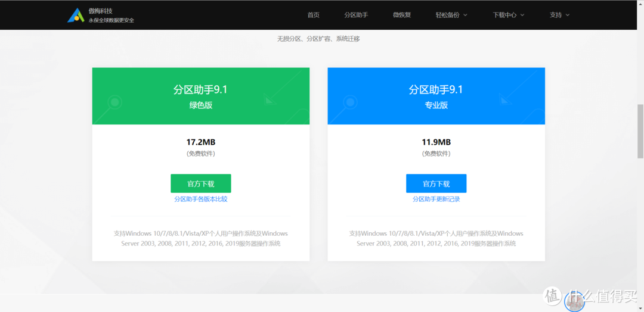
Task: Expand the 支持 dropdown menu
Action: point(559,15)
